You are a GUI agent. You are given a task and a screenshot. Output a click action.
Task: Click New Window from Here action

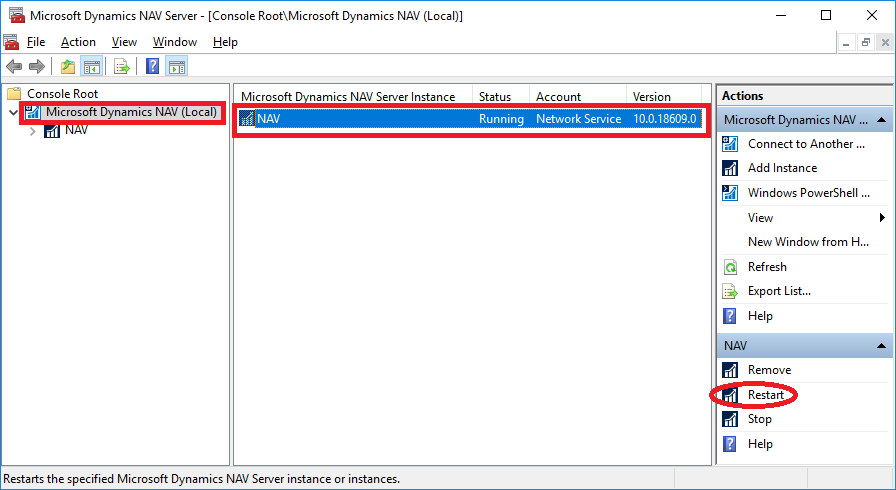tap(808, 242)
